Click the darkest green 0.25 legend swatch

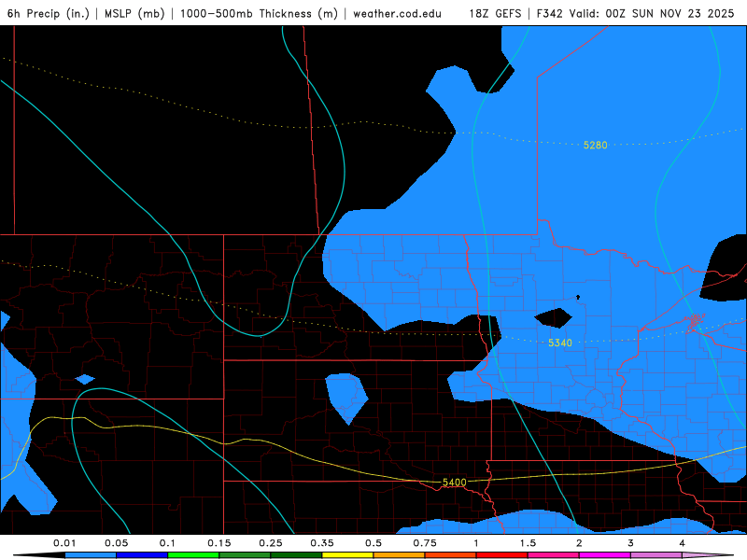coord(296,555)
